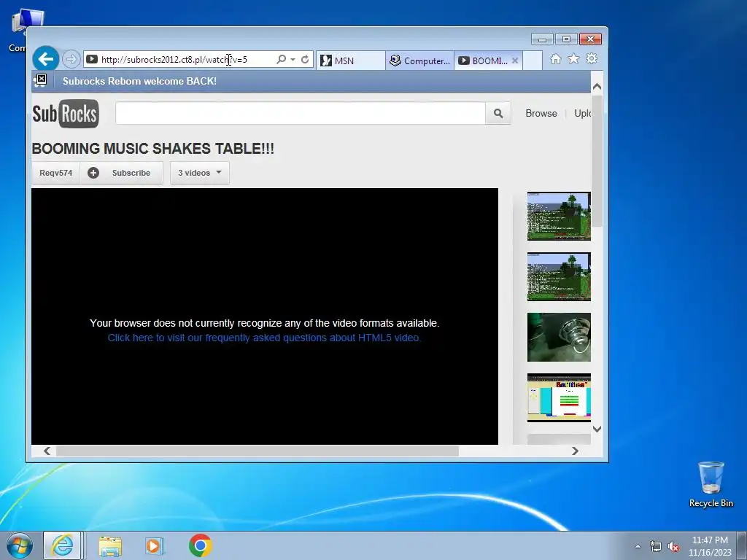
Task: Open the speaker video thumbnail
Action: (559, 337)
